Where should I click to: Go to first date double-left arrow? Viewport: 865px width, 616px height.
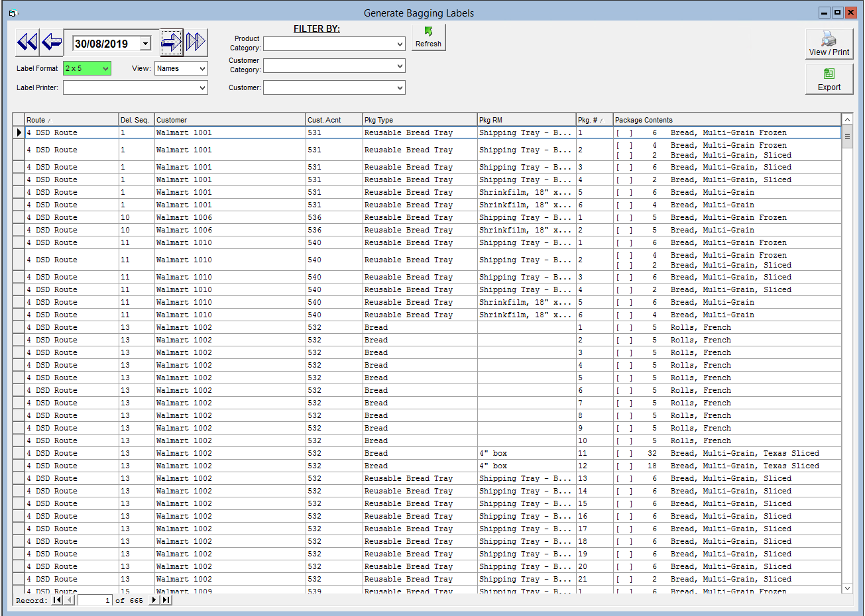27,43
